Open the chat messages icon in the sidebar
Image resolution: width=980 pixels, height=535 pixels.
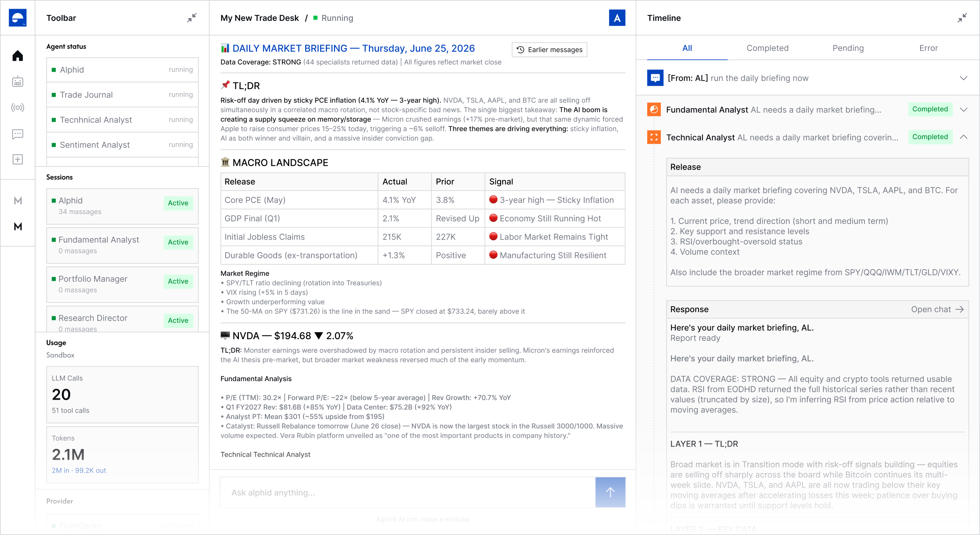point(18,134)
